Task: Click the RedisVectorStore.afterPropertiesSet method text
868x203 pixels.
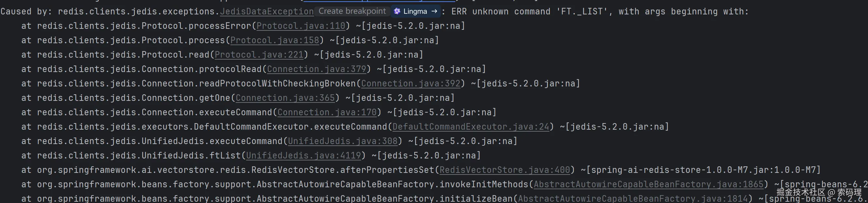Action: click(x=343, y=170)
